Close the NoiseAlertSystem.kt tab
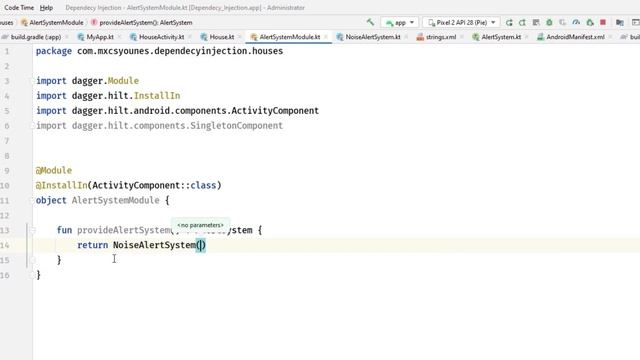The image size is (640, 360). coord(406,37)
